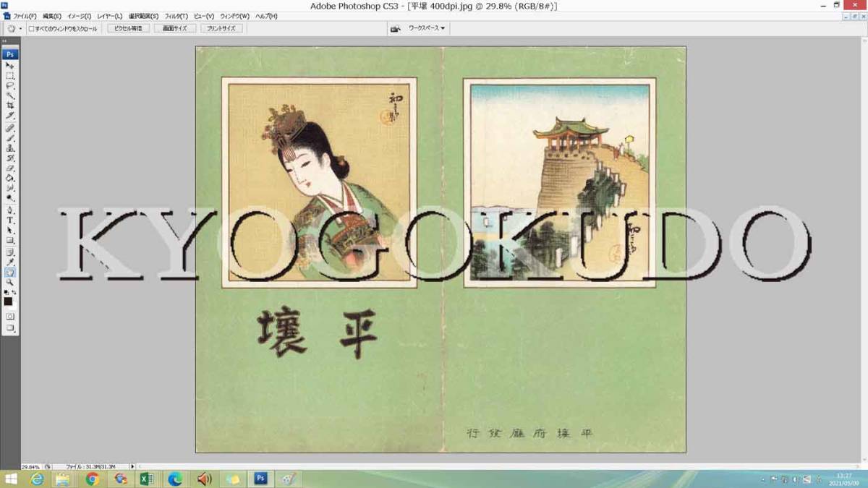The image size is (868, 488).
Task: Select the Type tool
Action: 10,220
